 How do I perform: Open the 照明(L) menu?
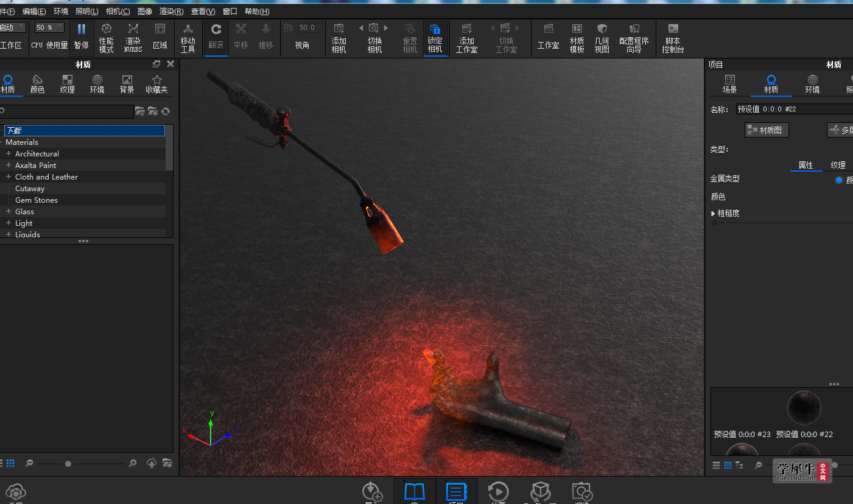tap(87, 12)
